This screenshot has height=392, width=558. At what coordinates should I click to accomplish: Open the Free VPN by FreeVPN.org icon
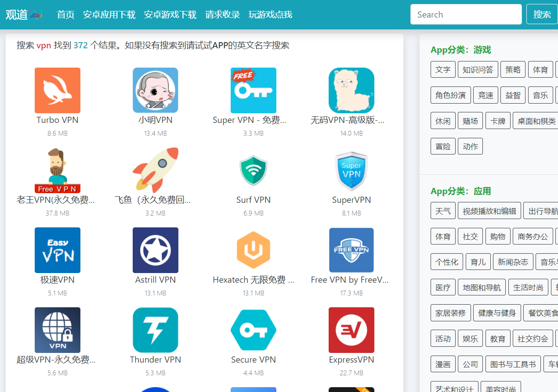tap(351, 250)
